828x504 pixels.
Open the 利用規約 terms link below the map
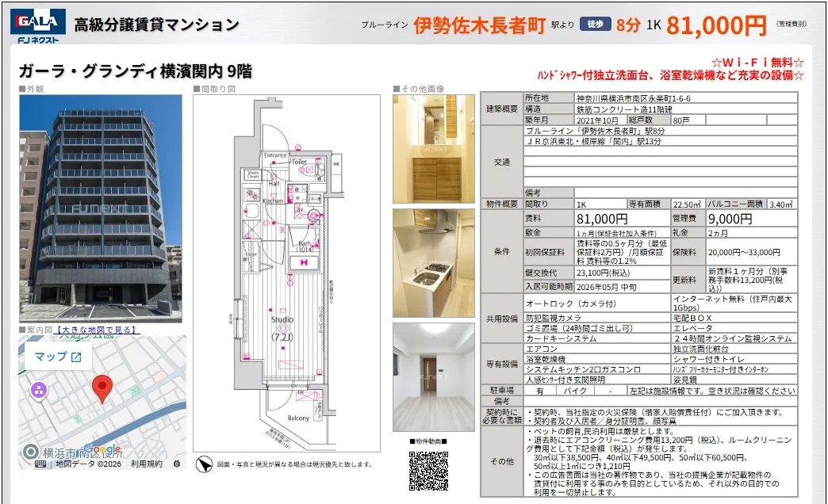tap(148, 464)
